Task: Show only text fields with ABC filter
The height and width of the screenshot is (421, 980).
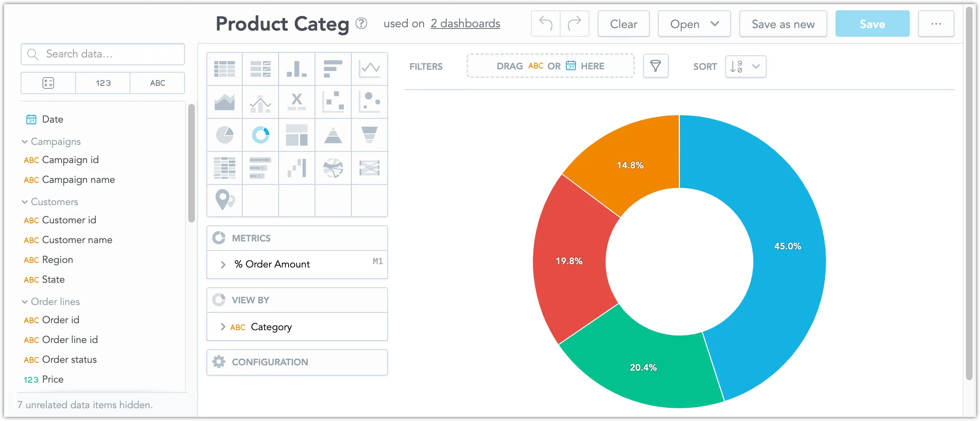Action: point(157,83)
